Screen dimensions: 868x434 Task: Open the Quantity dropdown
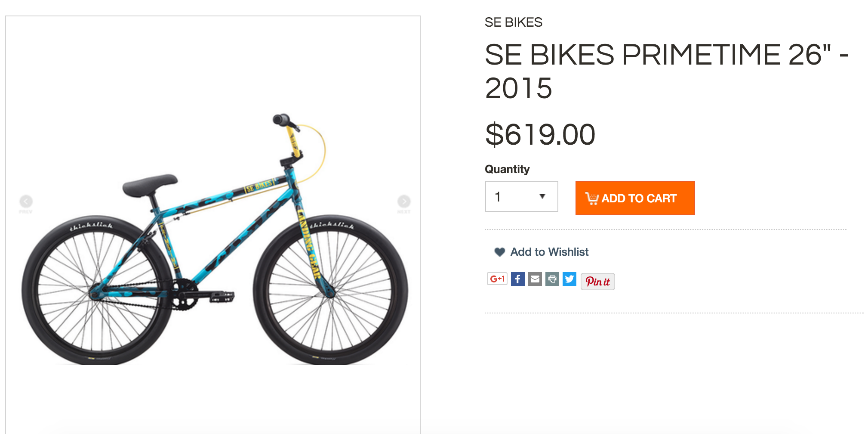[521, 196]
